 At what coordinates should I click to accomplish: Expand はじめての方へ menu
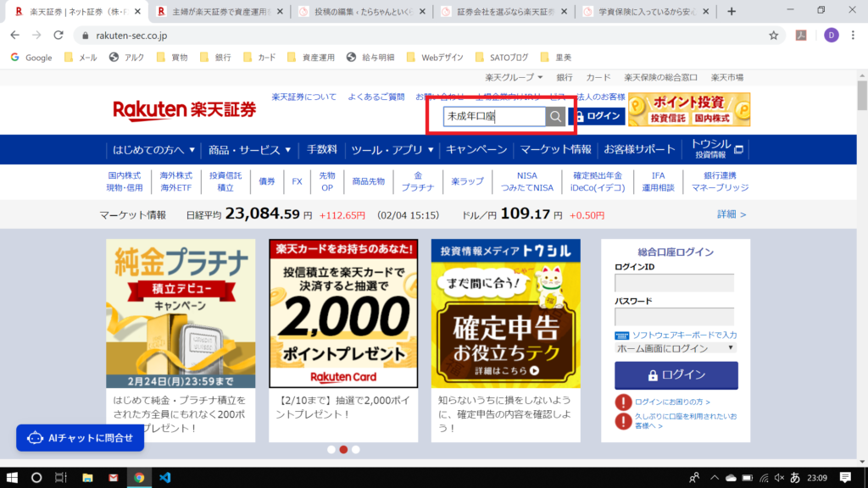pyautogui.click(x=154, y=149)
